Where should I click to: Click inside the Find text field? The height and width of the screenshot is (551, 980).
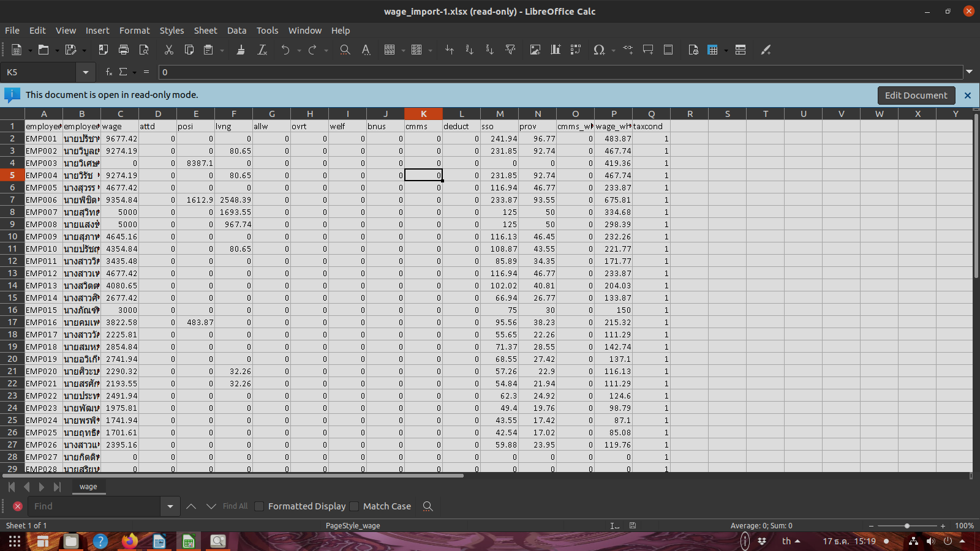95,506
